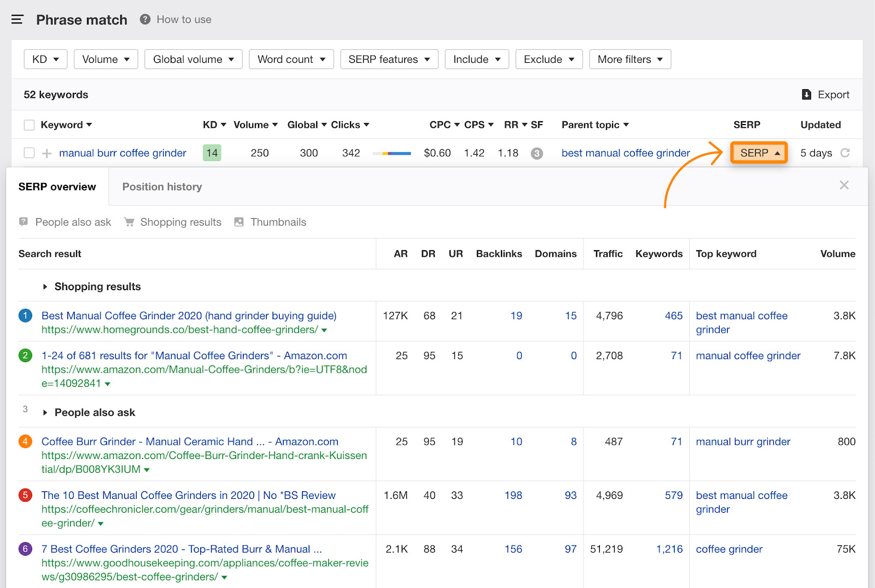Click the How to use help icon
Viewport: 875px width, 588px height.
click(x=145, y=20)
